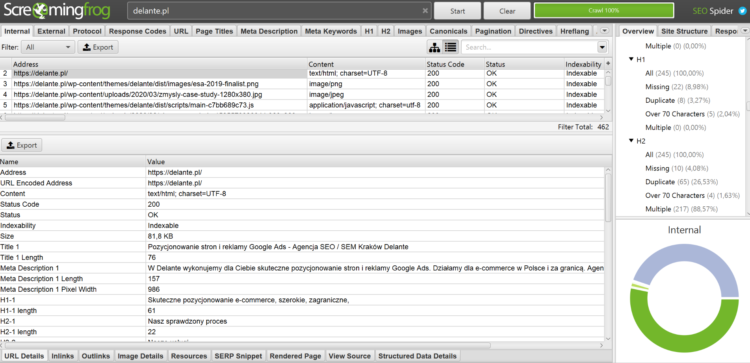Click the Search input field
750x363 pixels.
click(x=529, y=47)
